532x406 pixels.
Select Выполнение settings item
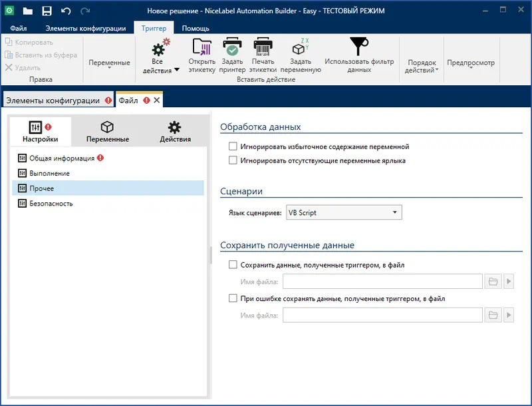(108, 173)
